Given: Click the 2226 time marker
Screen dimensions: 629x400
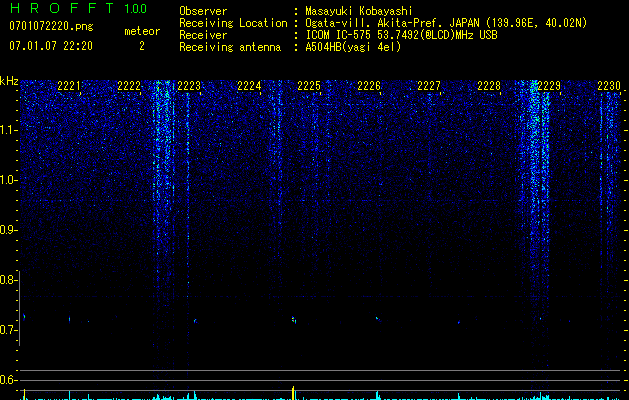Looking at the screenshot, I should 369,85.
